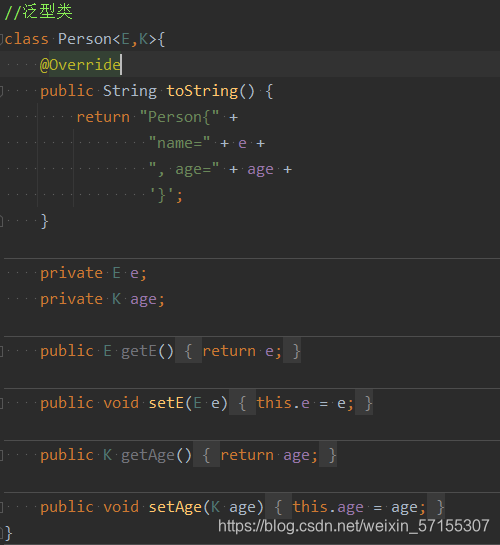Click the field declaration 'private K age;'
This screenshot has width=500, height=545.
tap(102, 299)
